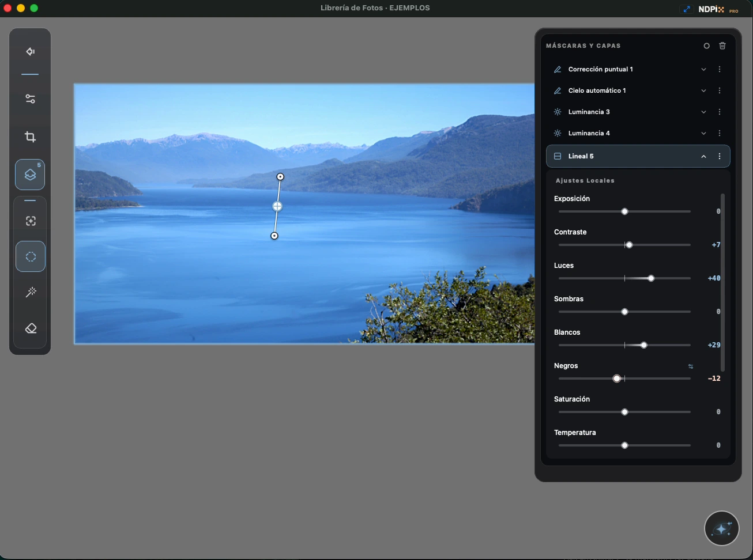Click the Luces value +40

[714, 278]
